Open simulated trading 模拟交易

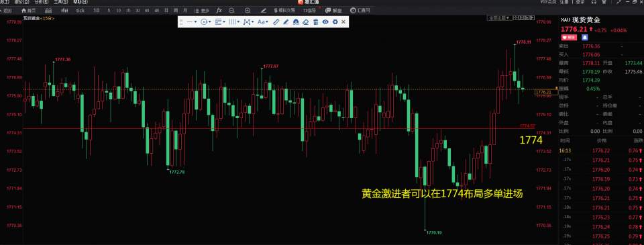point(284,10)
